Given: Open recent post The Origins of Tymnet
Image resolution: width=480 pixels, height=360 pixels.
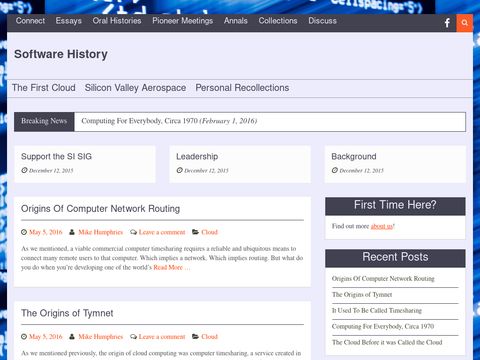Looking at the screenshot, I should point(362,295).
